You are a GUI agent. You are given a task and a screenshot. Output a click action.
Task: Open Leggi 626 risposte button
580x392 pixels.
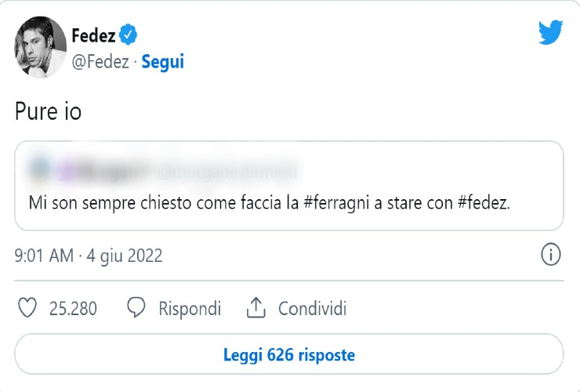(289, 355)
